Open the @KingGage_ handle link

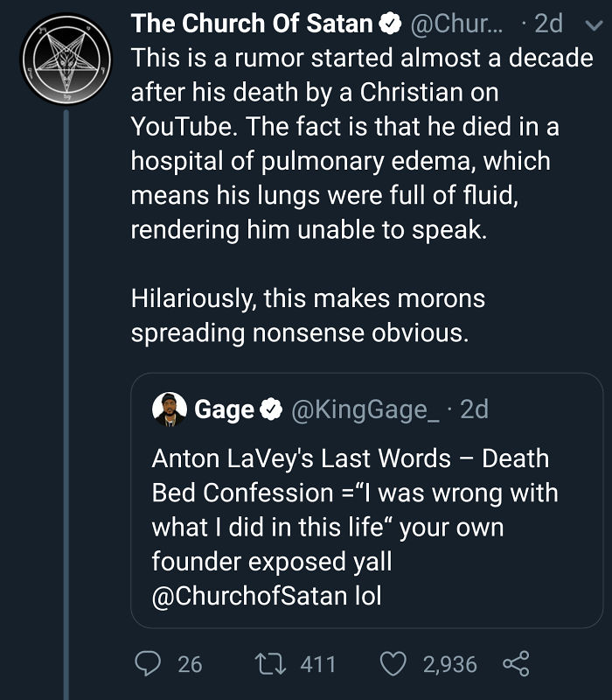367,409
